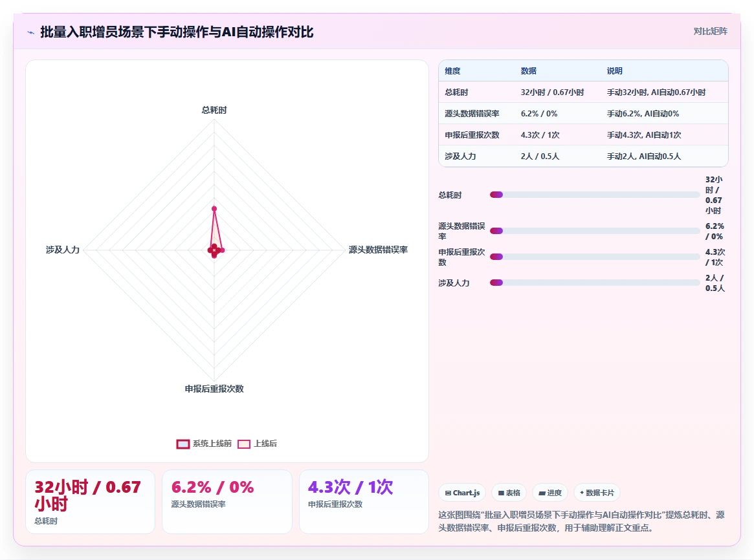Click the top radar data point on 总耗时 axis
The height and width of the screenshot is (560, 754).
(214, 208)
